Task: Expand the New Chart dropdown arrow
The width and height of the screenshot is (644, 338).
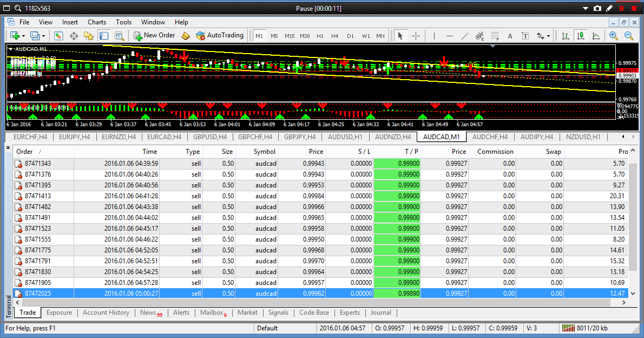Action: coord(23,36)
